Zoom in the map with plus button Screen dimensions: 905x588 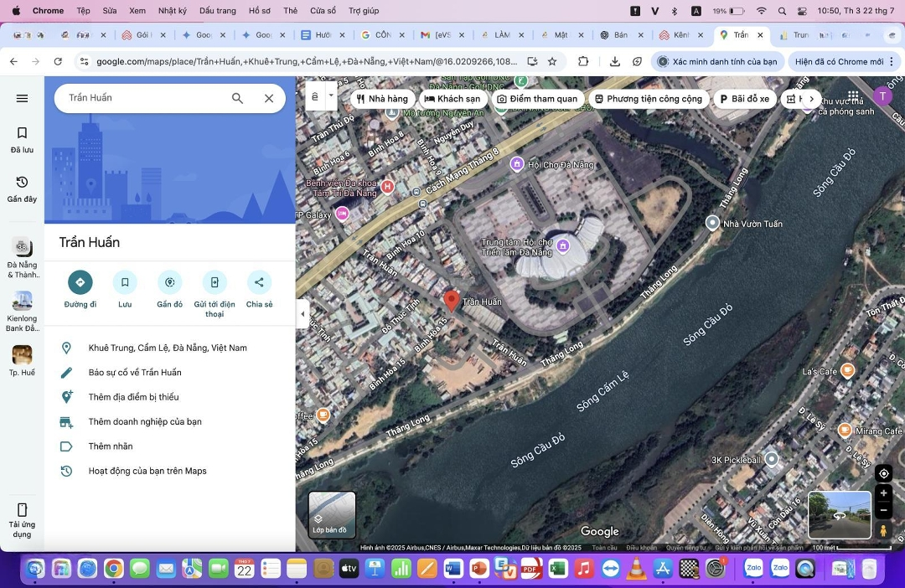(x=883, y=493)
